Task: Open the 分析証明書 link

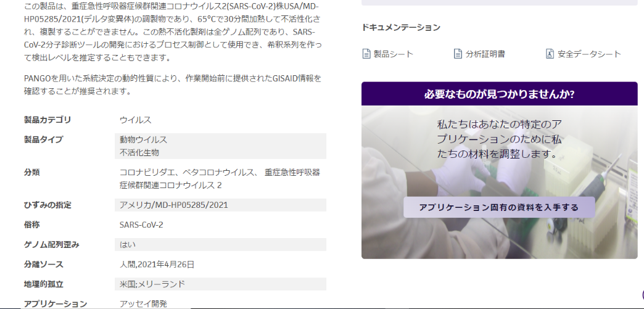Action: (x=485, y=54)
